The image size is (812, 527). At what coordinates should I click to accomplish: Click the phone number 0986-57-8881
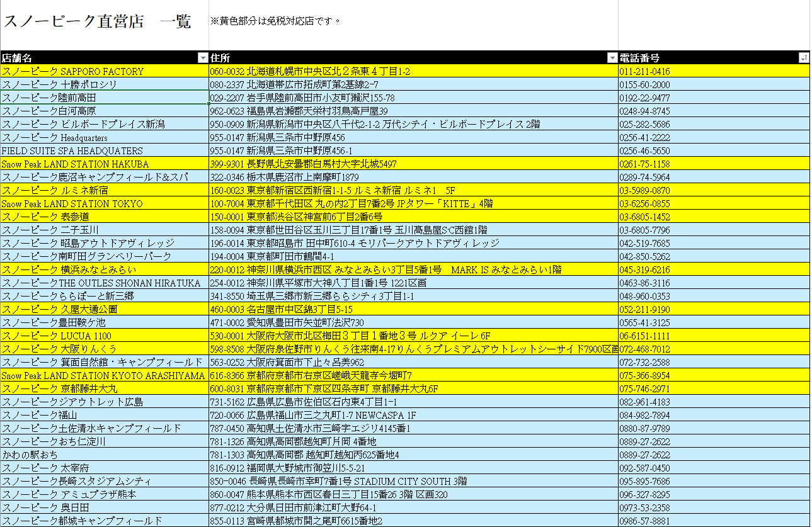714,521
